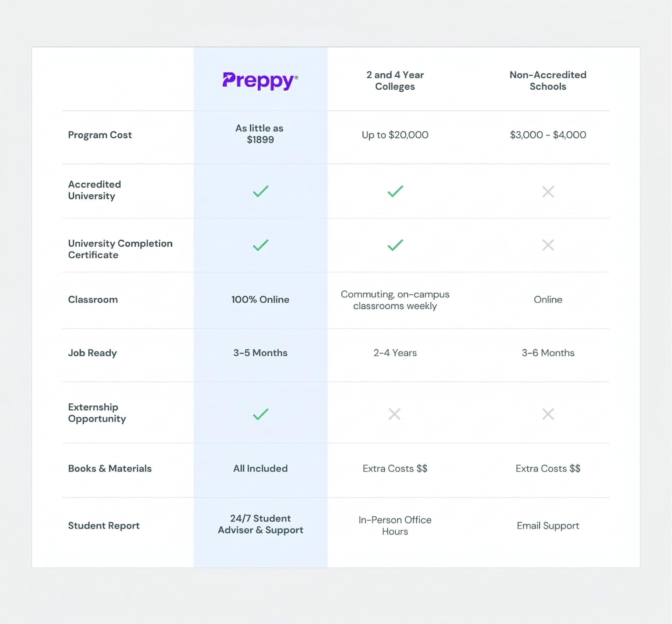
Task: Click Non-Accredited Schools' Completion Certificate X mark
Action: click(x=548, y=245)
